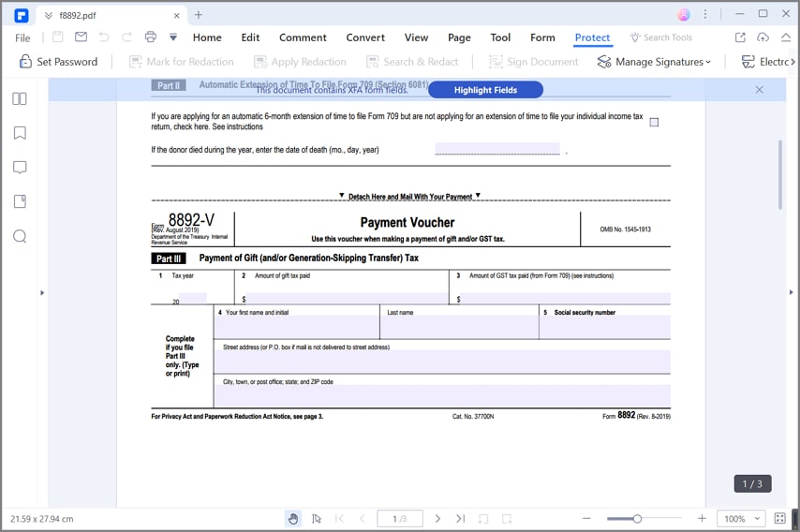Screen dimensions: 800x532
Task: Click the zoom in plus icon
Action: 702,518
